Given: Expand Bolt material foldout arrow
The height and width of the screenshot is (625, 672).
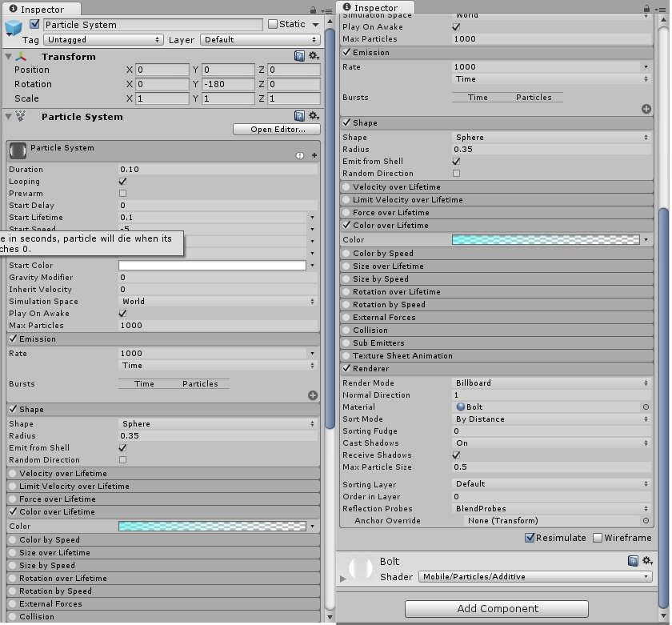Looking at the screenshot, I should (x=343, y=579).
